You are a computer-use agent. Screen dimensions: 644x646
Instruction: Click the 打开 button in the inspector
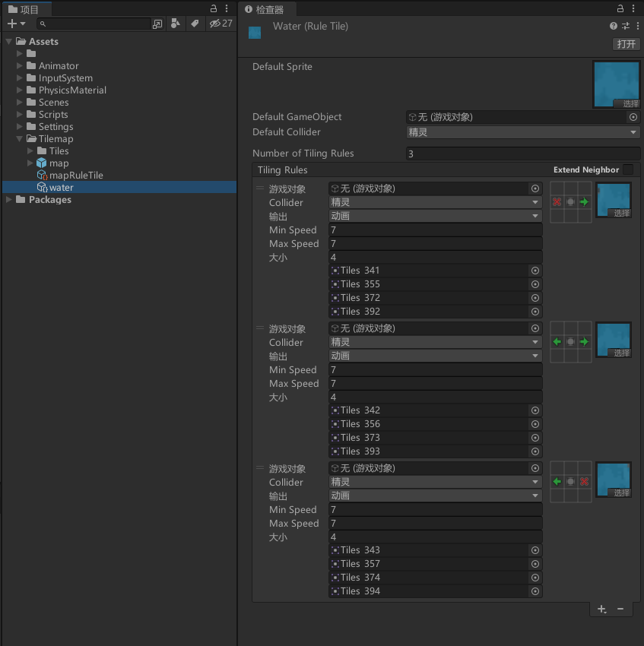(x=626, y=44)
